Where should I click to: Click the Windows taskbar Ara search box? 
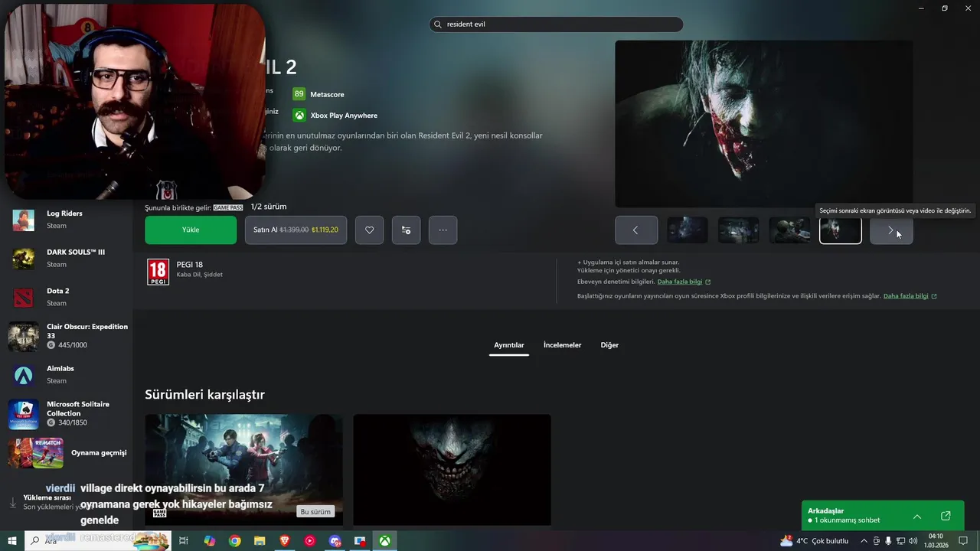[x=98, y=541]
